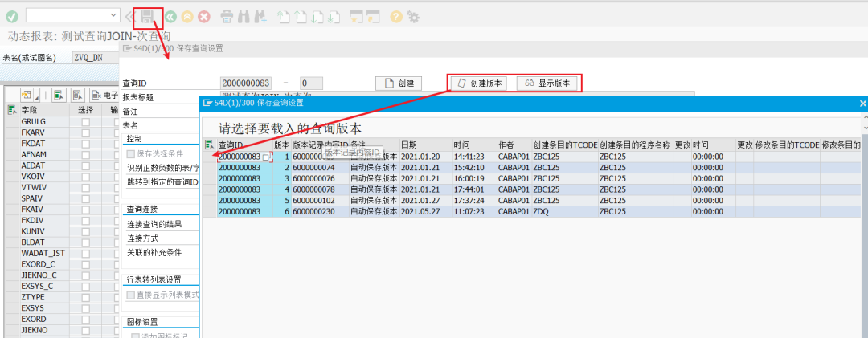Tick the 选择 checkbox for FKARV
Image resolution: width=868 pixels, height=338 pixels.
click(86, 133)
